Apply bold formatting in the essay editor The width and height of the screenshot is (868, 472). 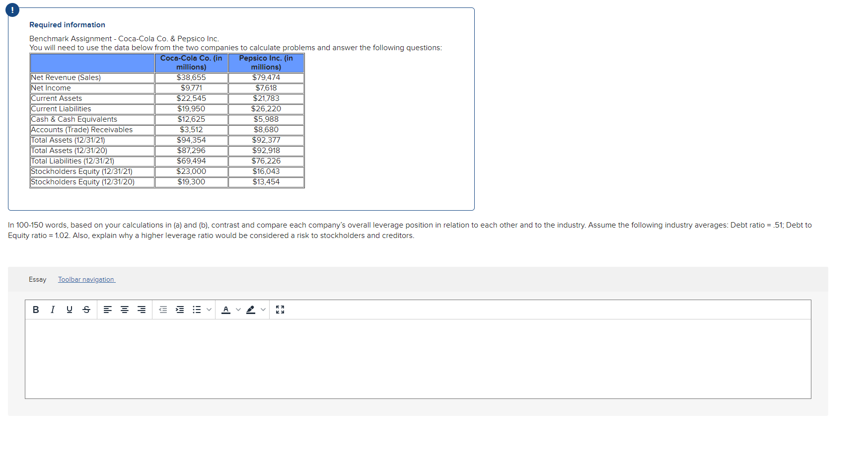click(x=35, y=310)
